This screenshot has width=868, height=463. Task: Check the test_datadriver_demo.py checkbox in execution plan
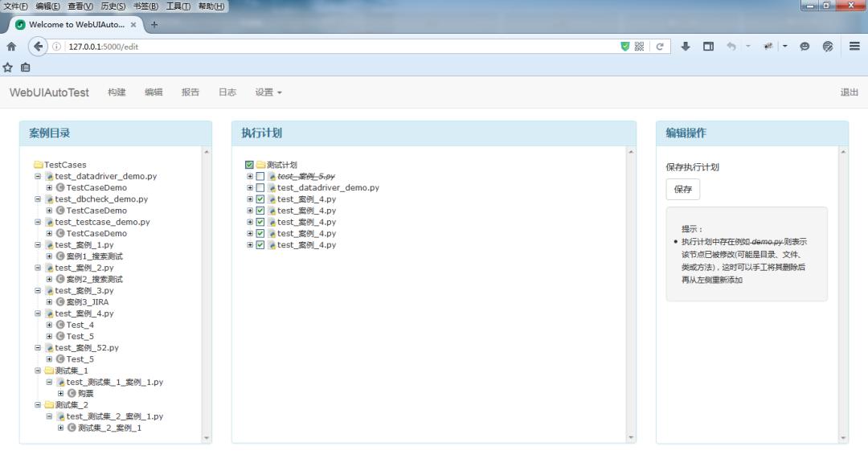click(260, 188)
